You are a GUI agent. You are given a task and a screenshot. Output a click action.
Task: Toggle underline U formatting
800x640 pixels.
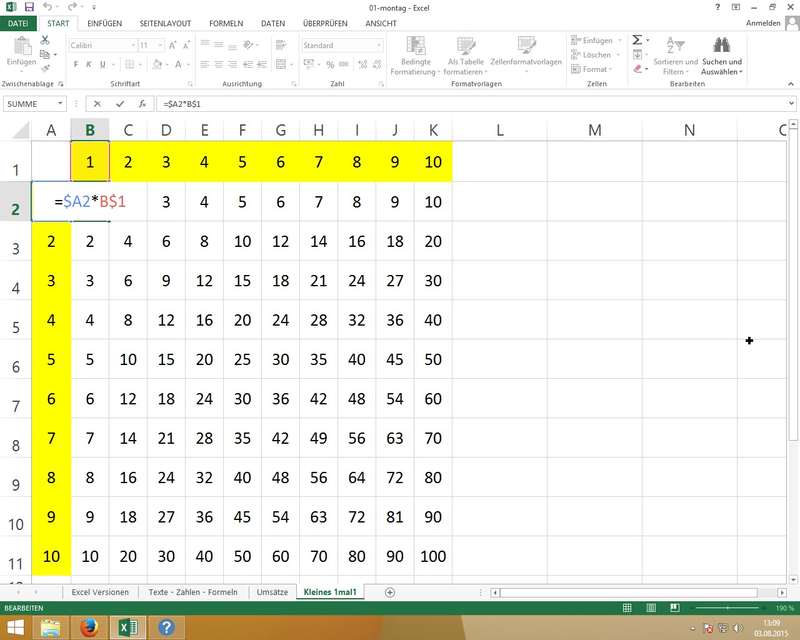103,64
